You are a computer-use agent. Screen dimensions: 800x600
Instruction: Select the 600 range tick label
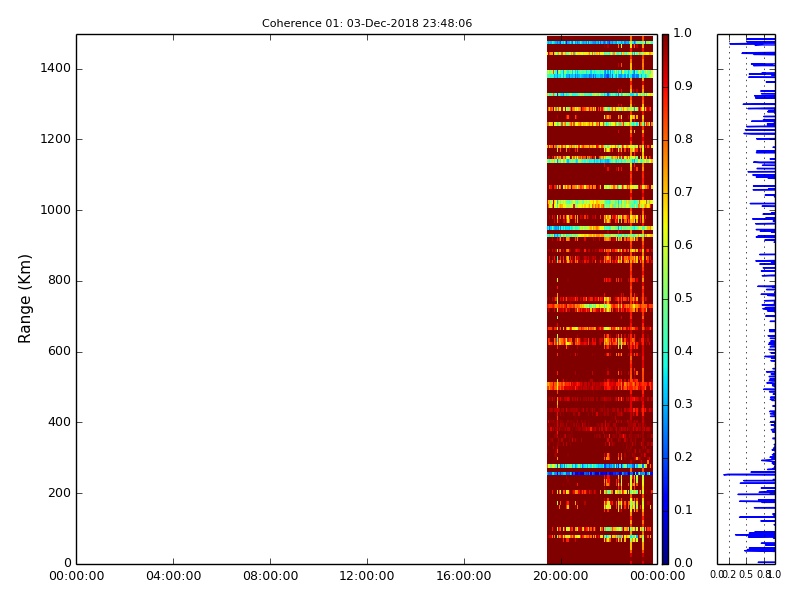click(59, 351)
